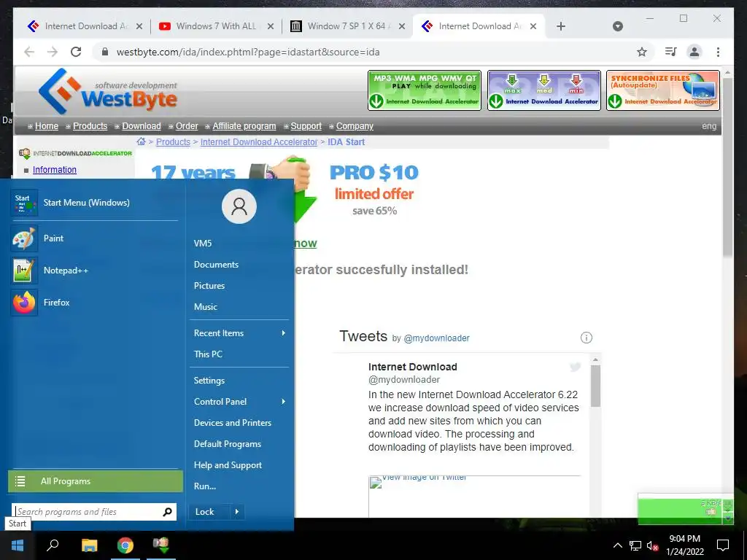Click the address bar URL
The width and height of the screenshot is (747, 560).
(x=248, y=52)
